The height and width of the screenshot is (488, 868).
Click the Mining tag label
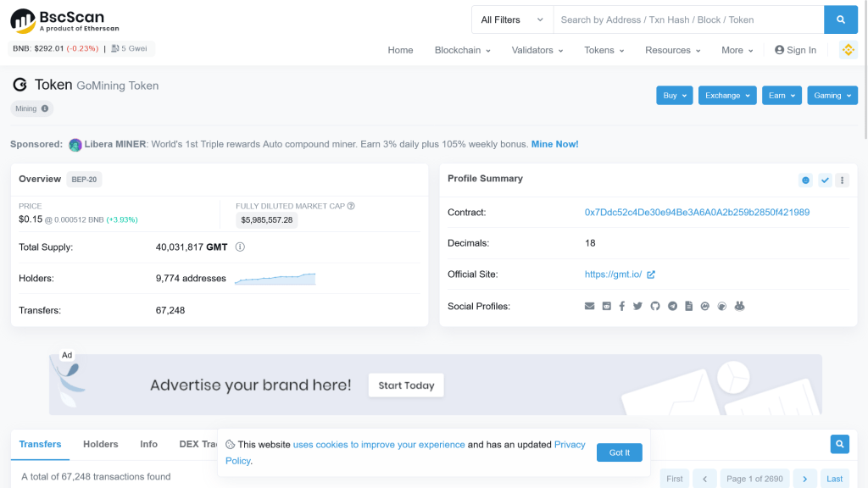pyautogui.click(x=26, y=108)
